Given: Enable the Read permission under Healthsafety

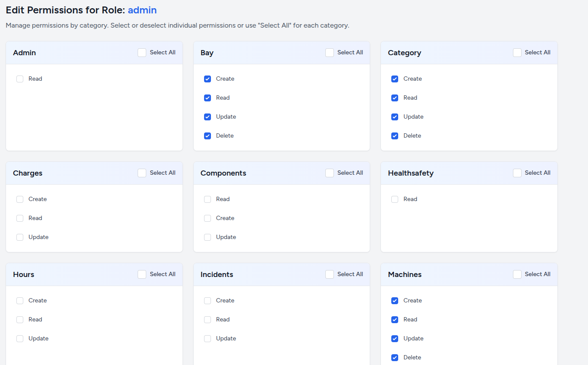Looking at the screenshot, I should [395, 199].
